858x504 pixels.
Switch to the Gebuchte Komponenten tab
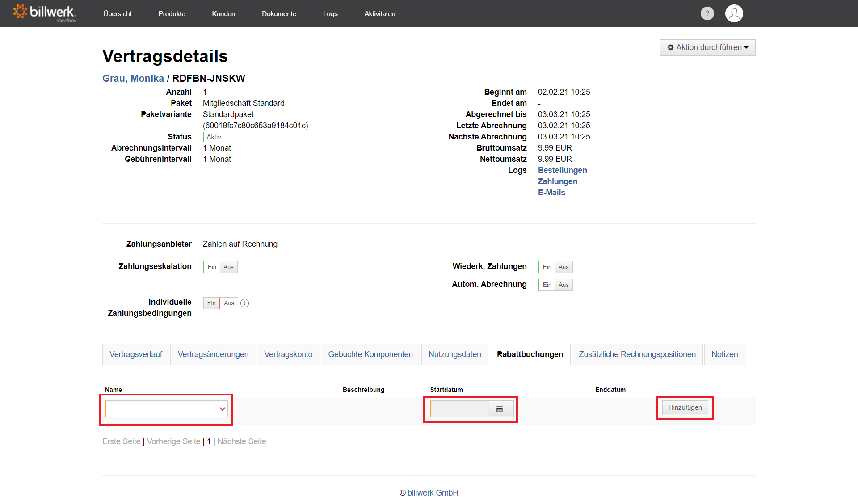coord(370,354)
